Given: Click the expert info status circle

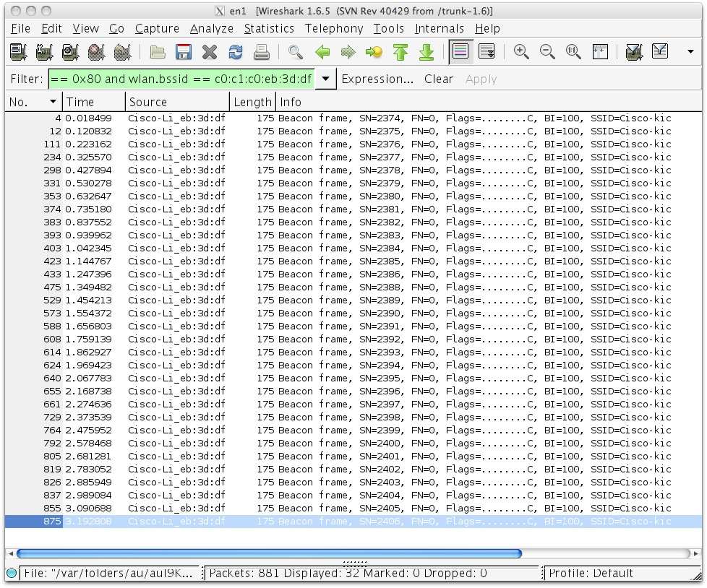Looking at the screenshot, I should tap(12, 573).
